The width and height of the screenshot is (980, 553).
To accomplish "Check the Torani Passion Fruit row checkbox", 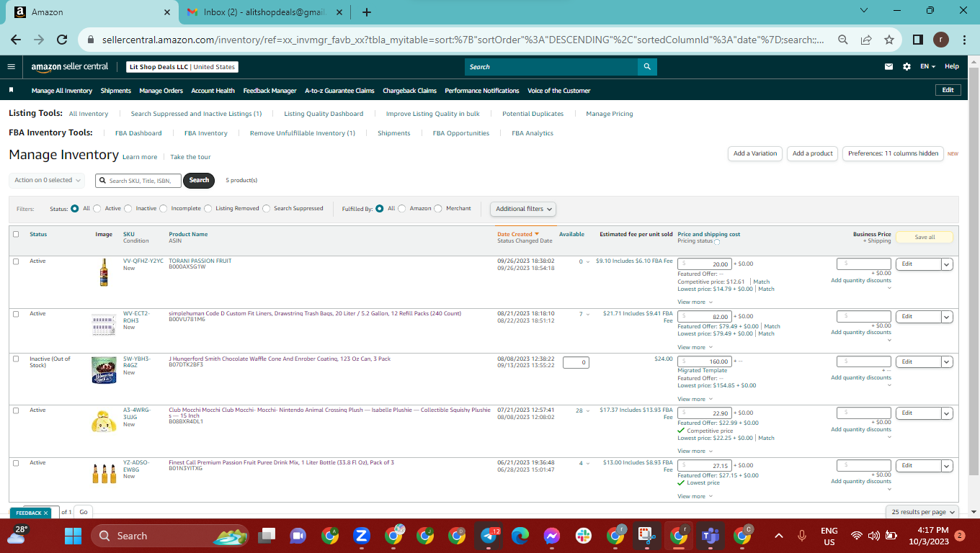I will point(16,261).
